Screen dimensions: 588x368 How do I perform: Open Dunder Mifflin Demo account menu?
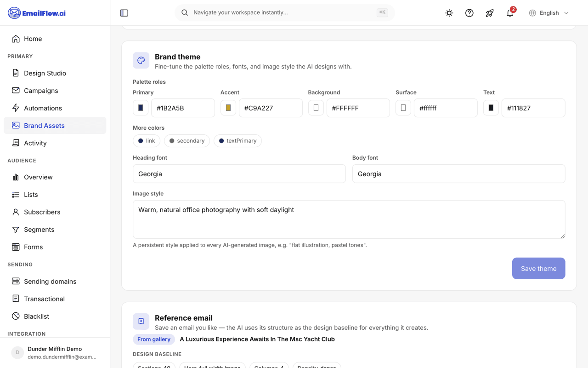pos(55,353)
